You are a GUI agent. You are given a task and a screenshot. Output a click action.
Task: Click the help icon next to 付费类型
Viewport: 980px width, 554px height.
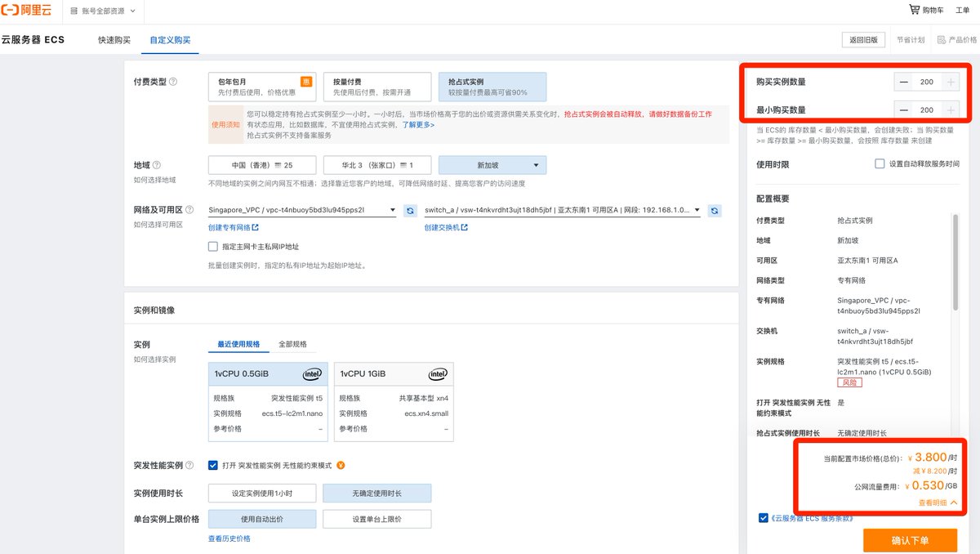(x=173, y=82)
